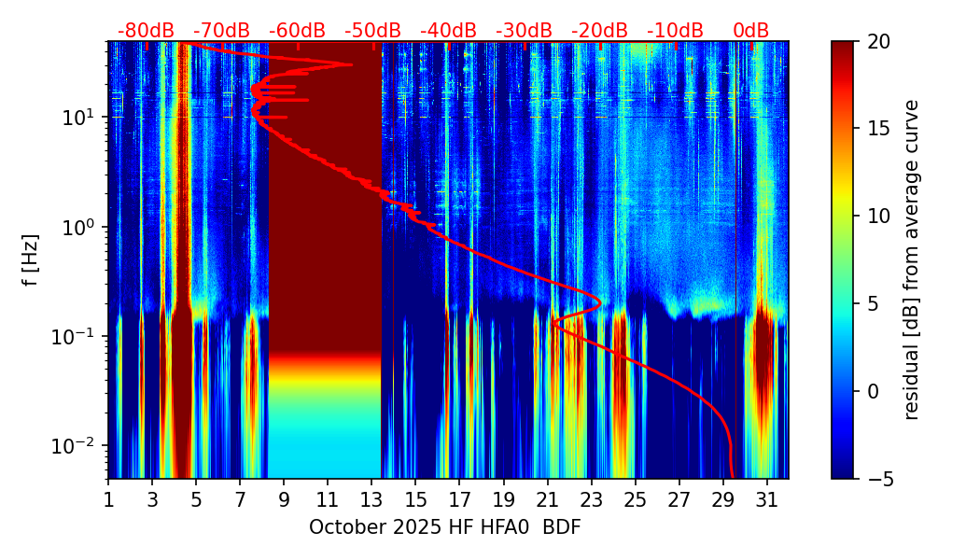Image resolution: width=980 pixels, height=560 pixels.
Task: Click the -80dB label at top
Action: pos(146,31)
